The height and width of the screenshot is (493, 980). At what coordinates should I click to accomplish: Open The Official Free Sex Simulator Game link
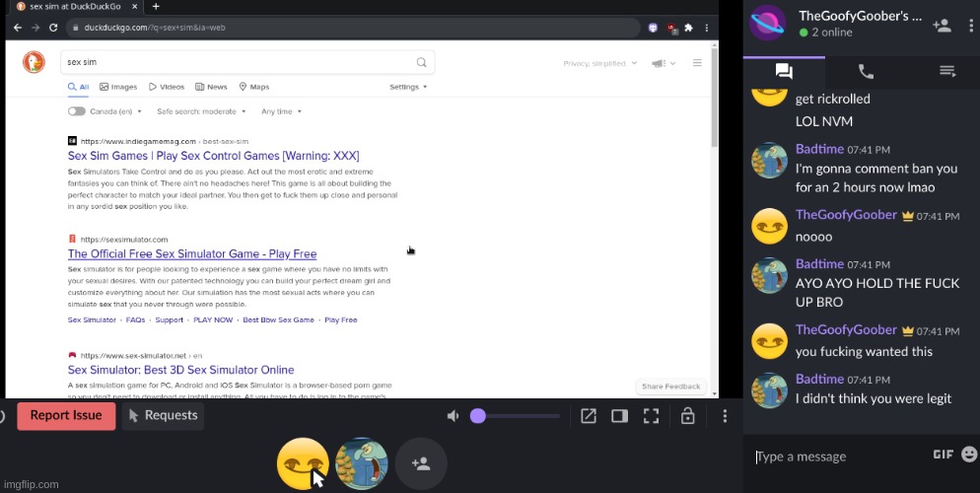tap(192, 253)
